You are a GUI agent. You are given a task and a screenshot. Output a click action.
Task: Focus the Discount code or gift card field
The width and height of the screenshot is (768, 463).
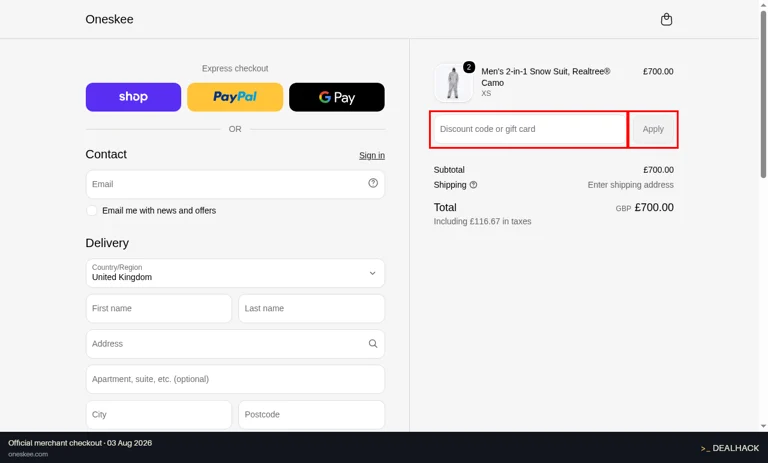[x=530, y=129]
